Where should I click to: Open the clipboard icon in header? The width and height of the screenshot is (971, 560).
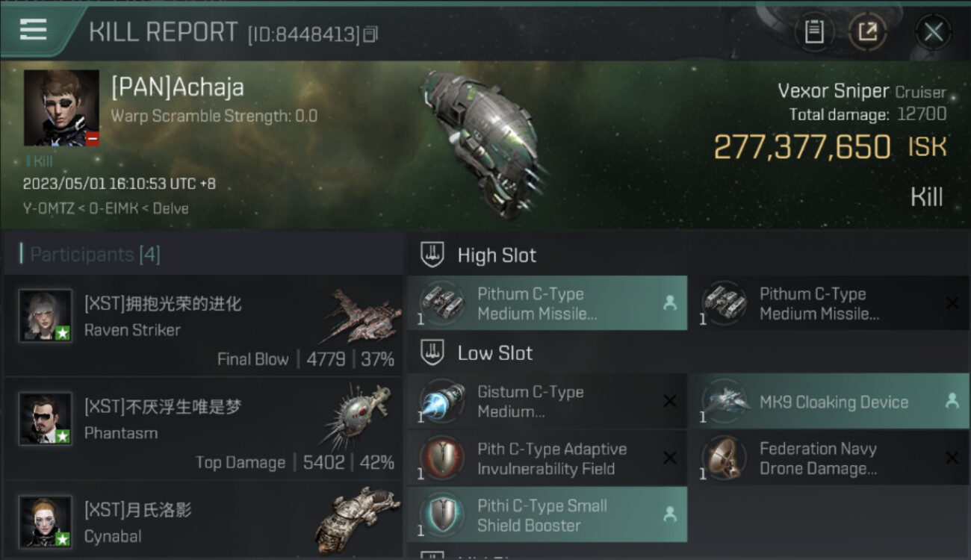pos(814,32)
